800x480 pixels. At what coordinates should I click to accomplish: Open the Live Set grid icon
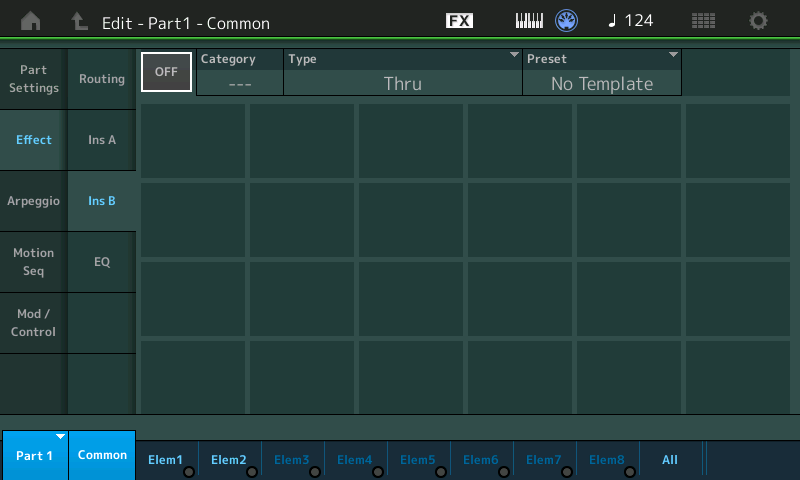click(703, 21)
